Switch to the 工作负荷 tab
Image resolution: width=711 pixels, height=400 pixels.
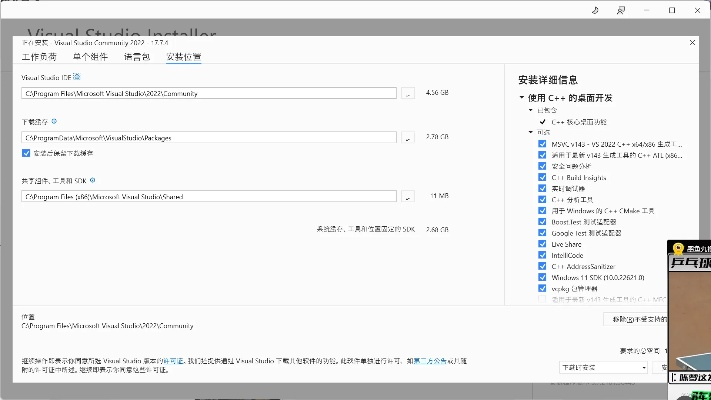point(39,57)
